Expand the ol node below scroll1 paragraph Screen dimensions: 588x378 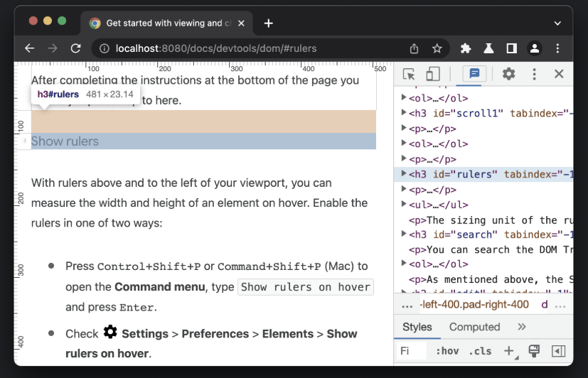click(x=404, y=143)
